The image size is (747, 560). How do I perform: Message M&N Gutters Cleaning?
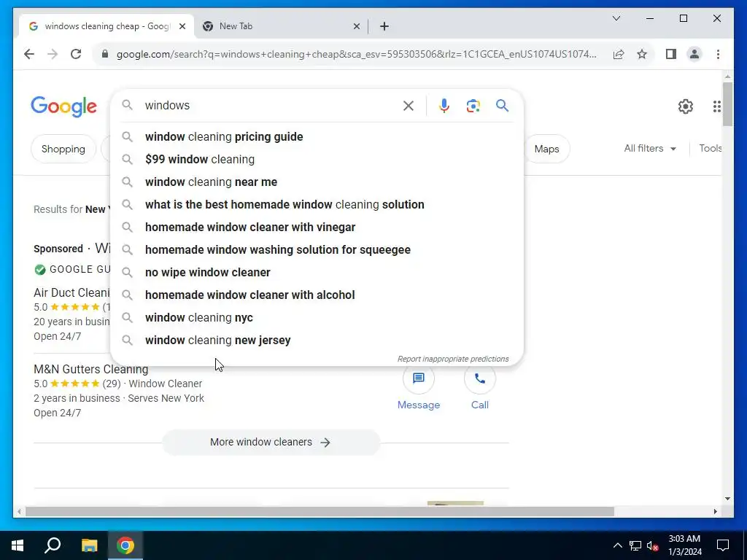point(418,388)
